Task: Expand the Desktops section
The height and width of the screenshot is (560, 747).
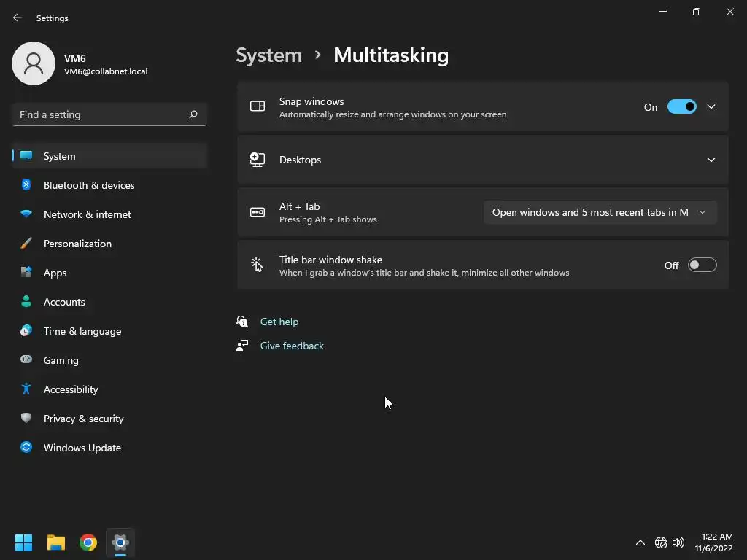Action: [x=711, y=160]
